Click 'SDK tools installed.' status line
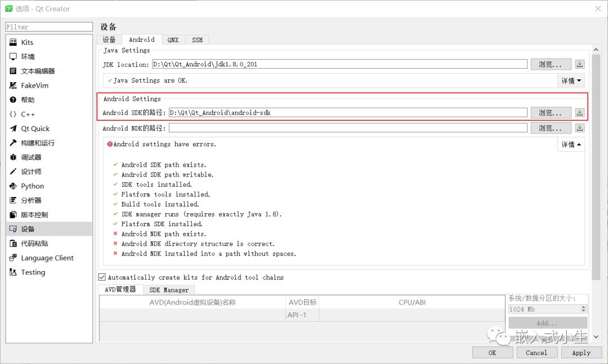Viewport: 608px width, 364px height. click(157, 185)
